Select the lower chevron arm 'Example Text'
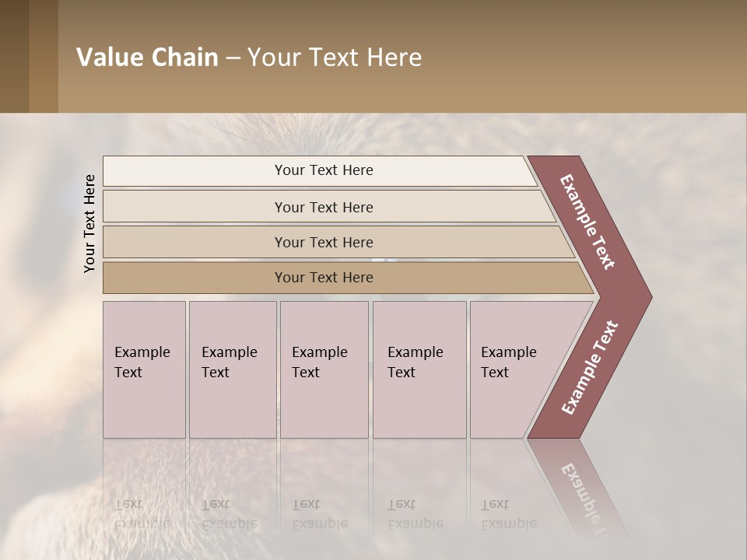This screenshot has width=747, height=560. click(x=590, y=368)
